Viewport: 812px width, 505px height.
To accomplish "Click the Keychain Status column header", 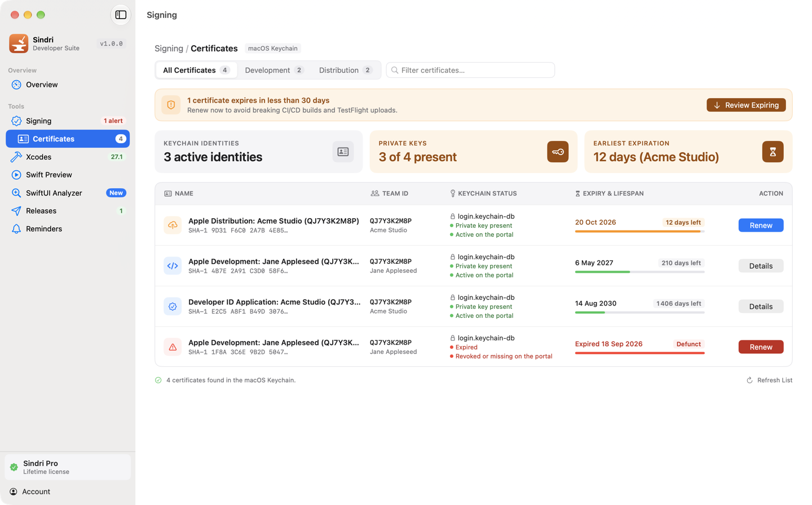I will pyautogui.click(x=483, y=193).
